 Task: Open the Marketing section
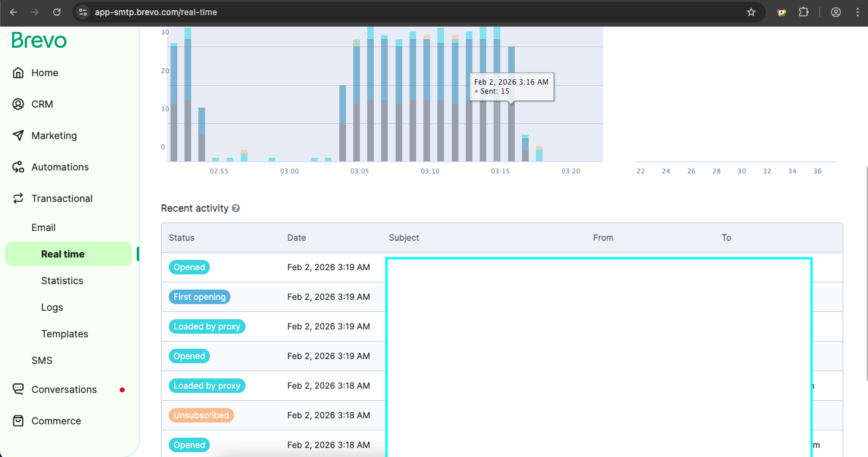tap(54, 135)
